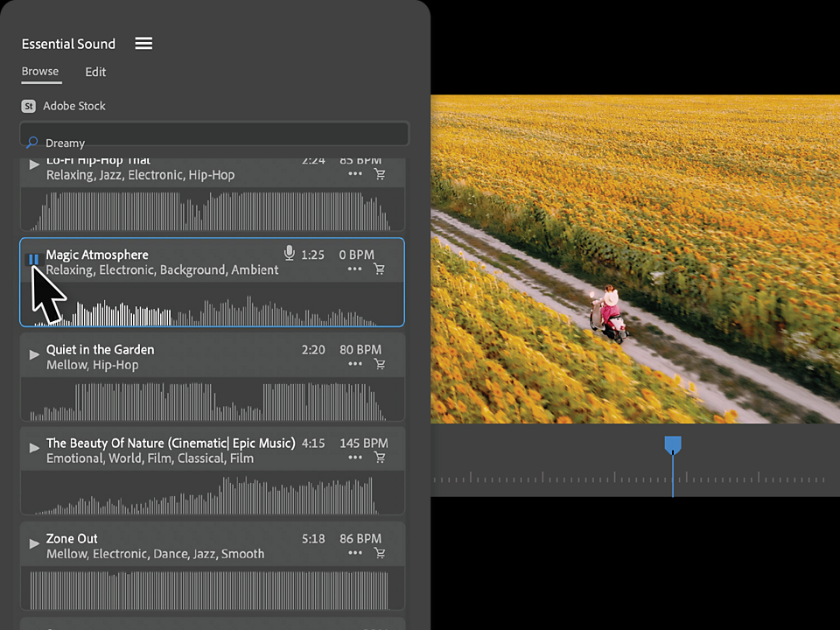Add Quiet in the Garden to cart
Image resolution: width=840 pixels, height=630 pixels.
pyautogui.click(x=380, y=364)
